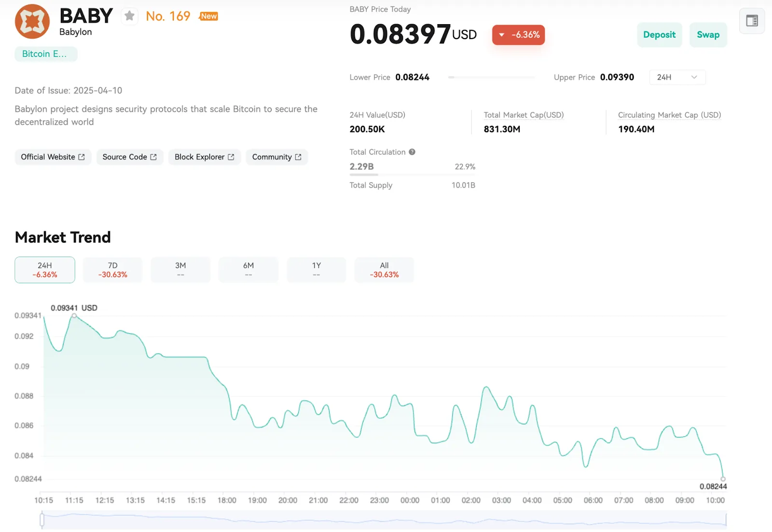Click the chart range scrubber left handle
The height and width of the screenshot is (532, 772).
pyautogui.click(x=42, y=519)
